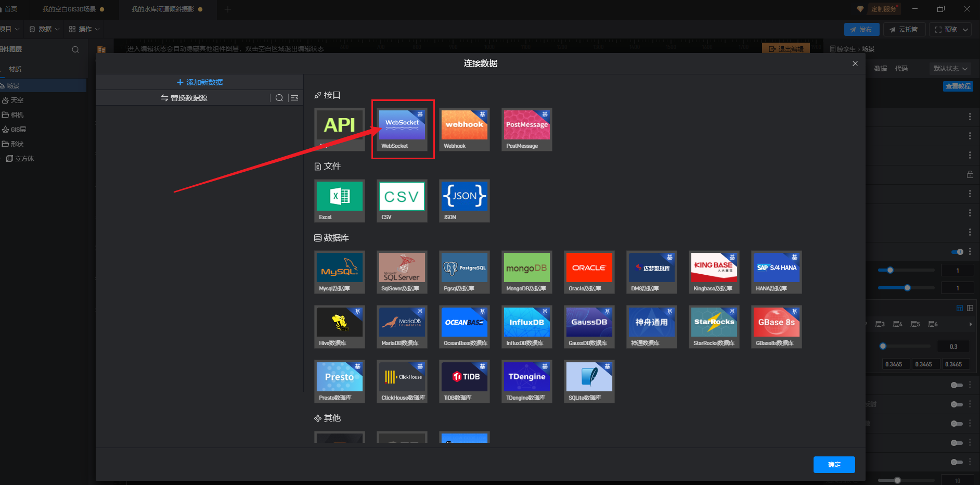Click the 确定 confirm button

(x=834, y=465)
